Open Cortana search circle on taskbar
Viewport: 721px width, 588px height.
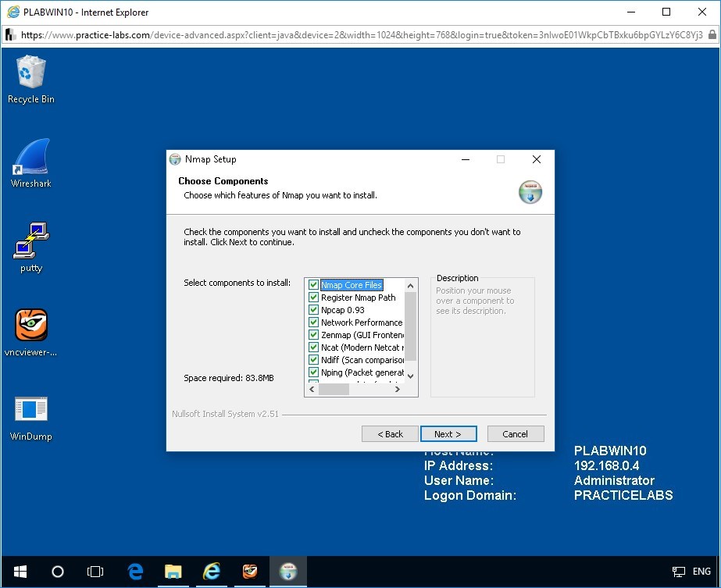[58, 572]
